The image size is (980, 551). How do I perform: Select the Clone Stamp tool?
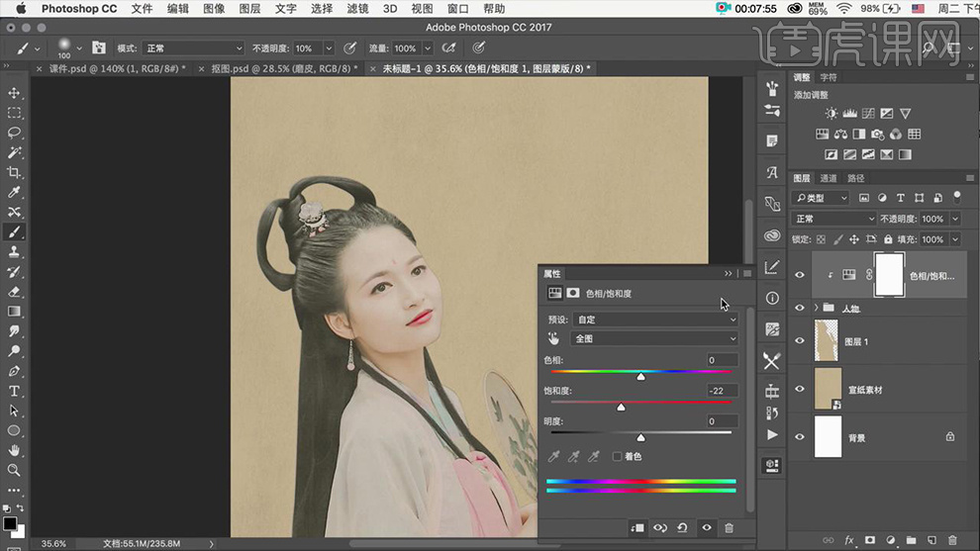coord(14,252)
